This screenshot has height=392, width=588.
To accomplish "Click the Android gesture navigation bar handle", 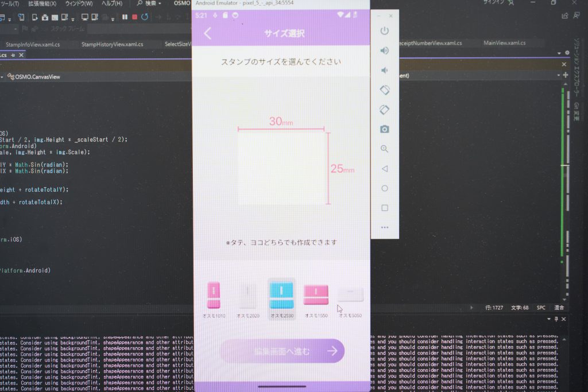I will click(x=282, y=386).
